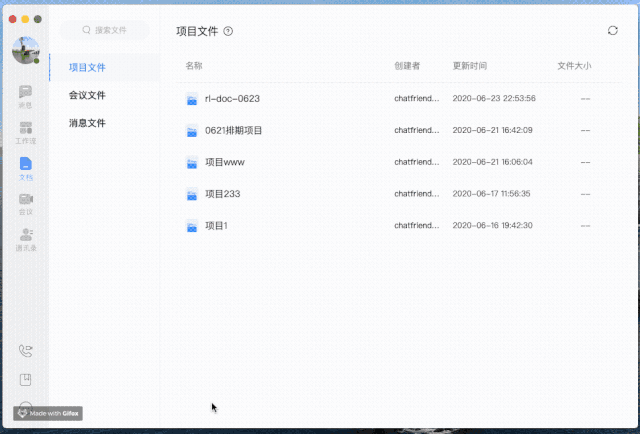640x434 pixels.
Task: Open the 工作流 workflow sidebar icon
Action: (25, 132)
